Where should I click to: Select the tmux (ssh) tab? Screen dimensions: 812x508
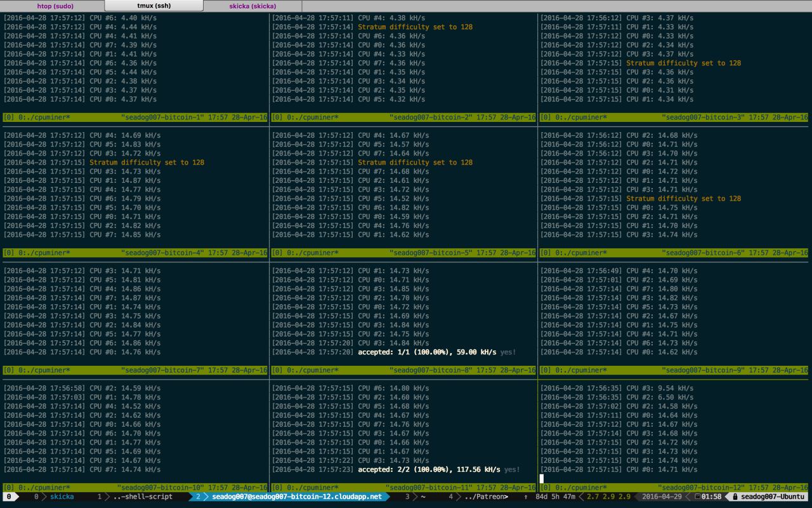(x=154, y=6)
